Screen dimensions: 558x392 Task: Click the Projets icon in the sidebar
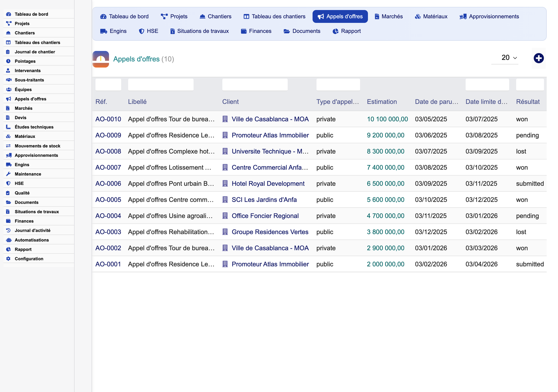(9, 23)
